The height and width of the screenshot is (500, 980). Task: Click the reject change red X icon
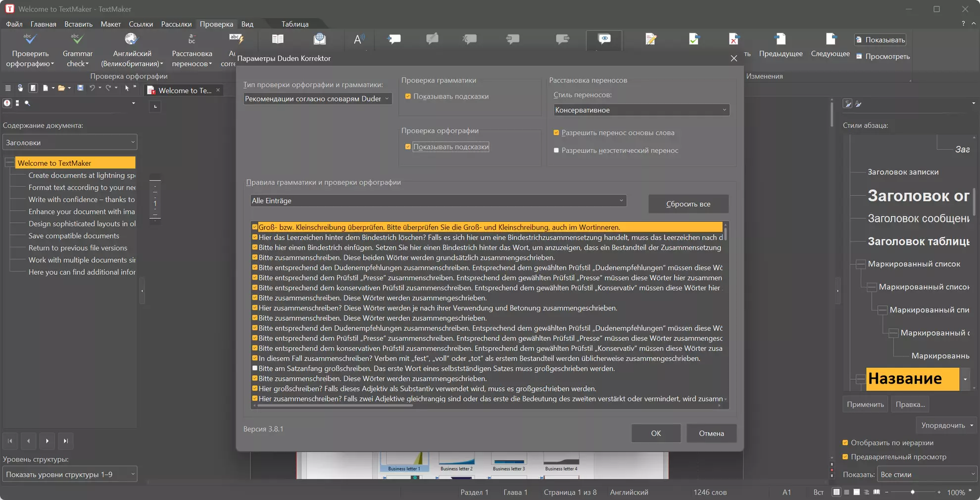click(734, 39)
